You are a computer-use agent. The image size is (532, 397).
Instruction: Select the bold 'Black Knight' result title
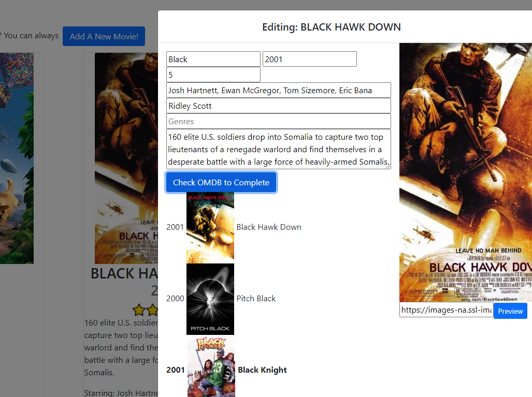point(262,370)
